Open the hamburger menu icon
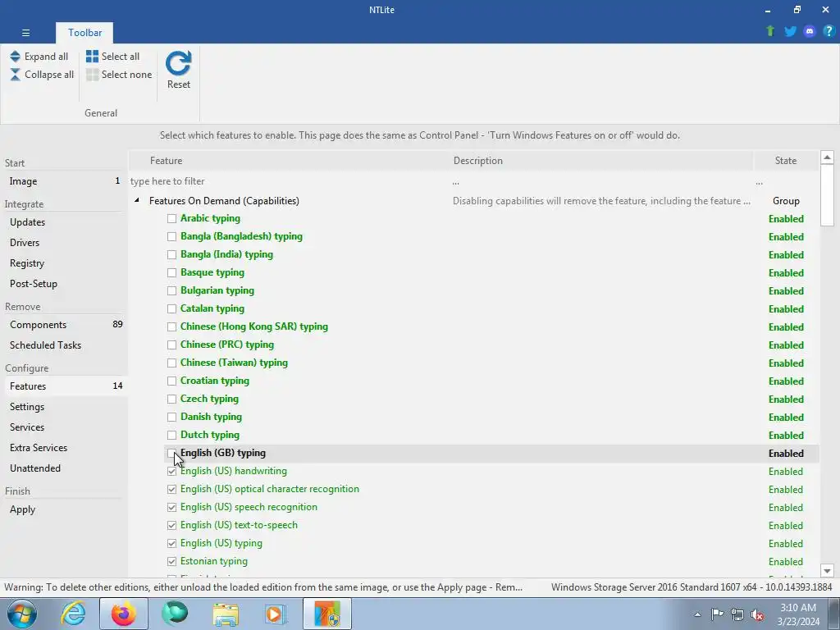Screen dimensions: 840x630 click(25, 33)
